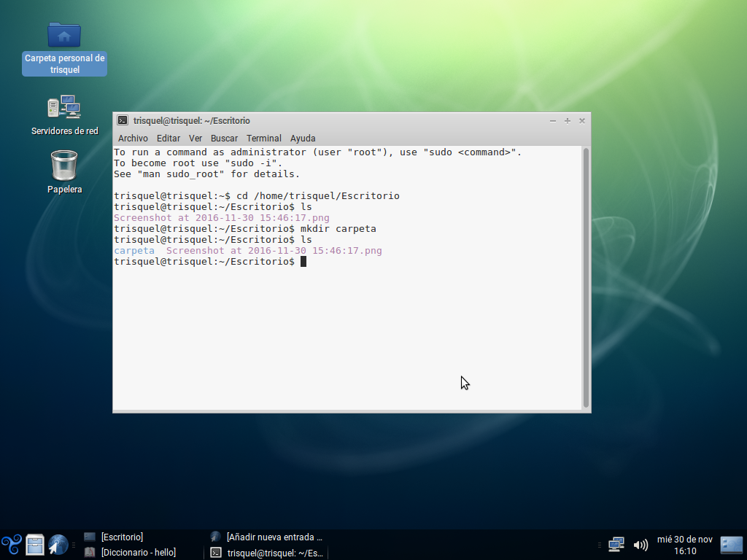Launch the web browser from the taskbar
Screen dimensions: 747x560
click(58, 544)
